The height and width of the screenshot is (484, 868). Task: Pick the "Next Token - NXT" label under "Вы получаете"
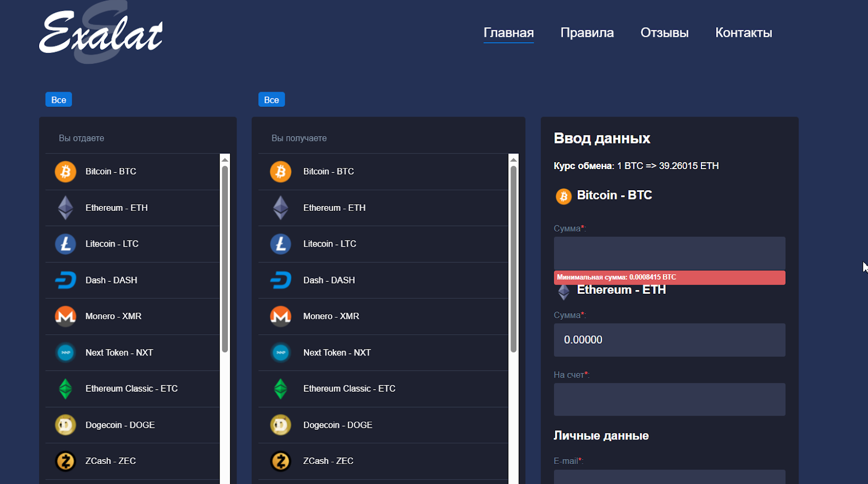point(337,352)
